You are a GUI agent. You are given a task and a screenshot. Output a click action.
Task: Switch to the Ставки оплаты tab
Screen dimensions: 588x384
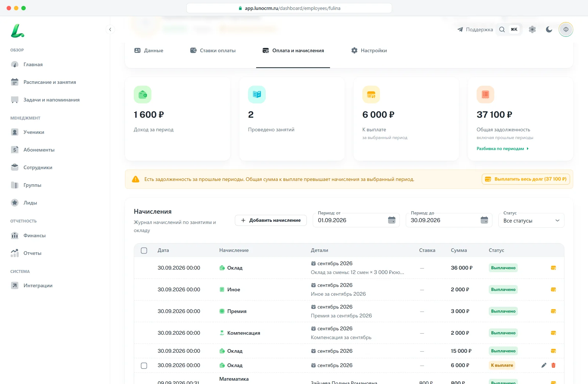coord(213,50)
